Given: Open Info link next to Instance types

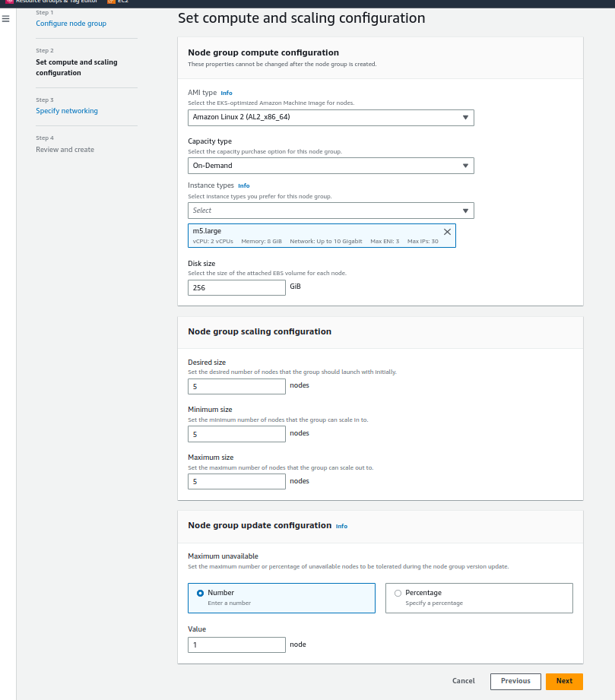Looking at the screenshot, I should [243, 185].
